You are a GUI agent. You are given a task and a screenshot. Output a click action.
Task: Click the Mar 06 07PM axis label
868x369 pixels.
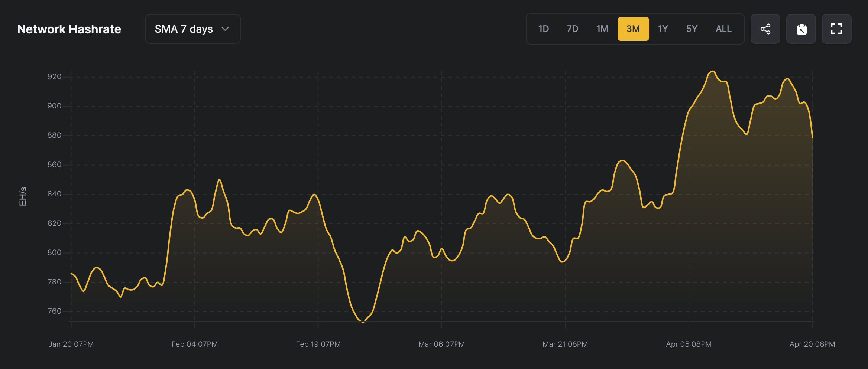click(441, 344)
